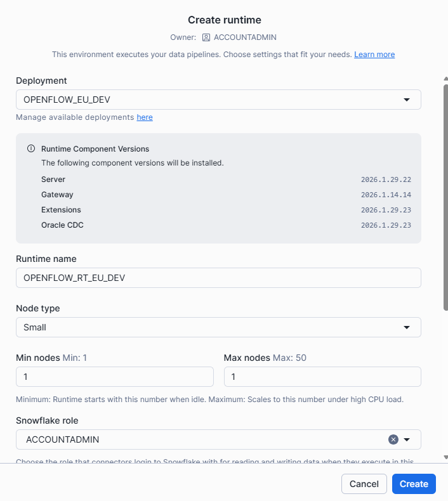
Task: Click the Oracle CDC component version value
Action: point(386,225)
